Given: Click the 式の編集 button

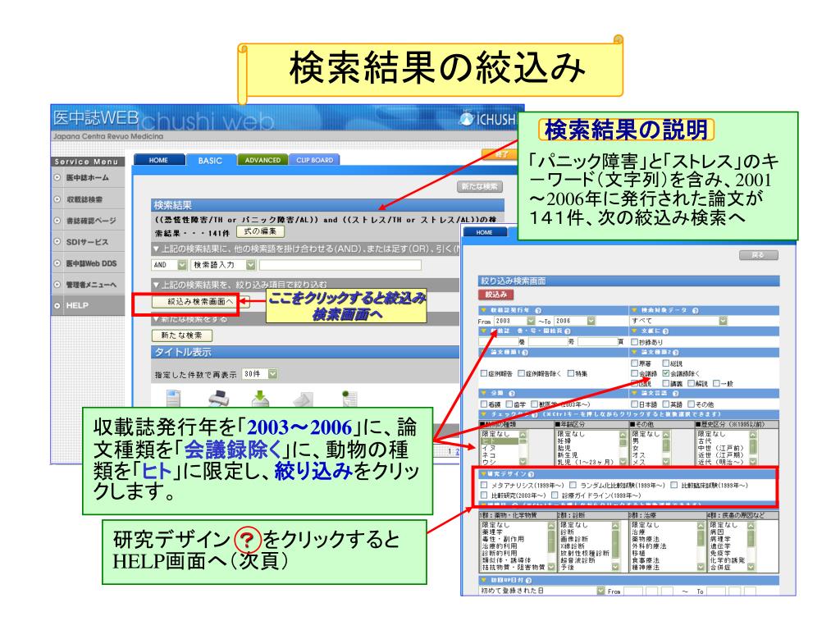Looking at the screenshot, I should 260,231.
